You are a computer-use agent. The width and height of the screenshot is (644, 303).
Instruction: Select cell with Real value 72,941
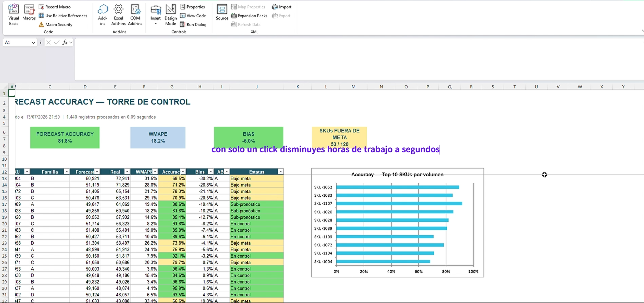pyautogui.click(x=115, y=178)
